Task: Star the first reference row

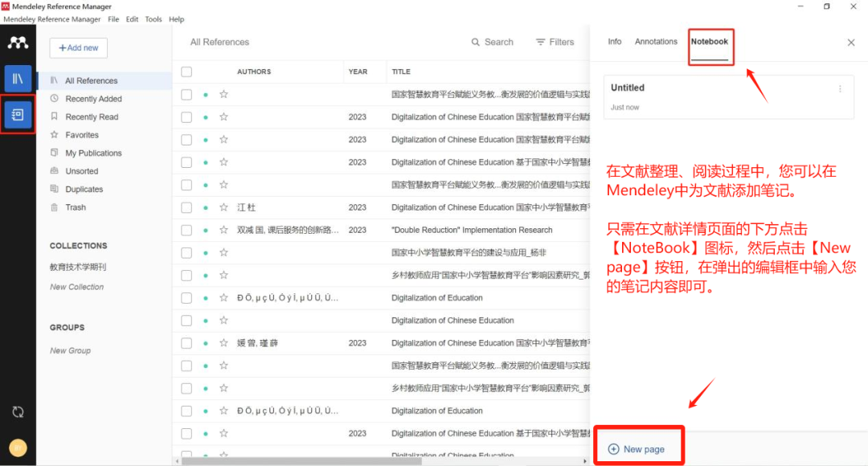Action: [x=223, y=94]
